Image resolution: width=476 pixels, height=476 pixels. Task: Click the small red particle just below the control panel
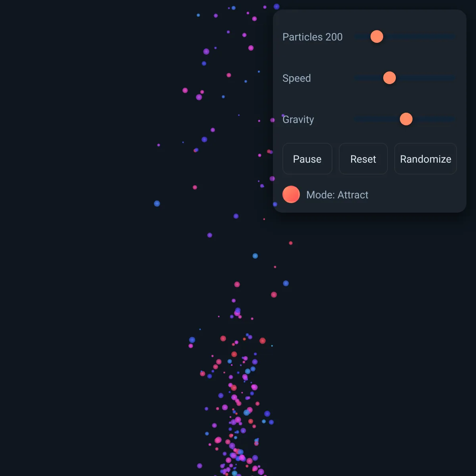(x=291, y=243)
